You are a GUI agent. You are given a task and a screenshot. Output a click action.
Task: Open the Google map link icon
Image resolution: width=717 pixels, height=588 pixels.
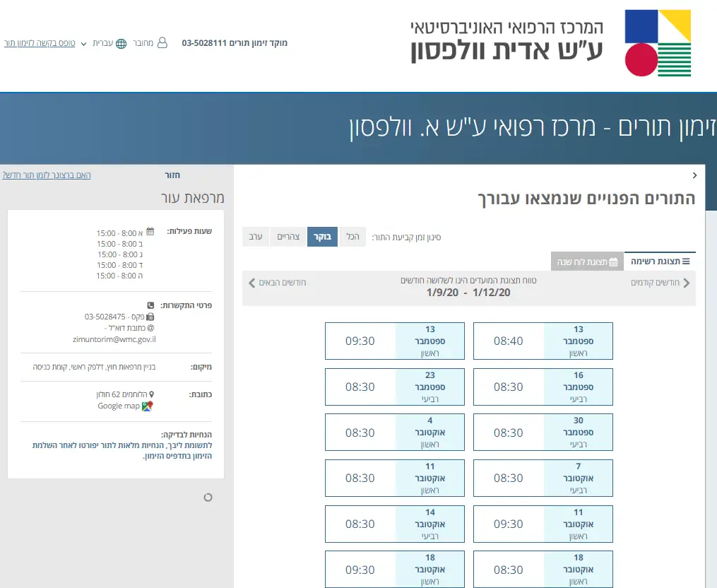point(147,406)
